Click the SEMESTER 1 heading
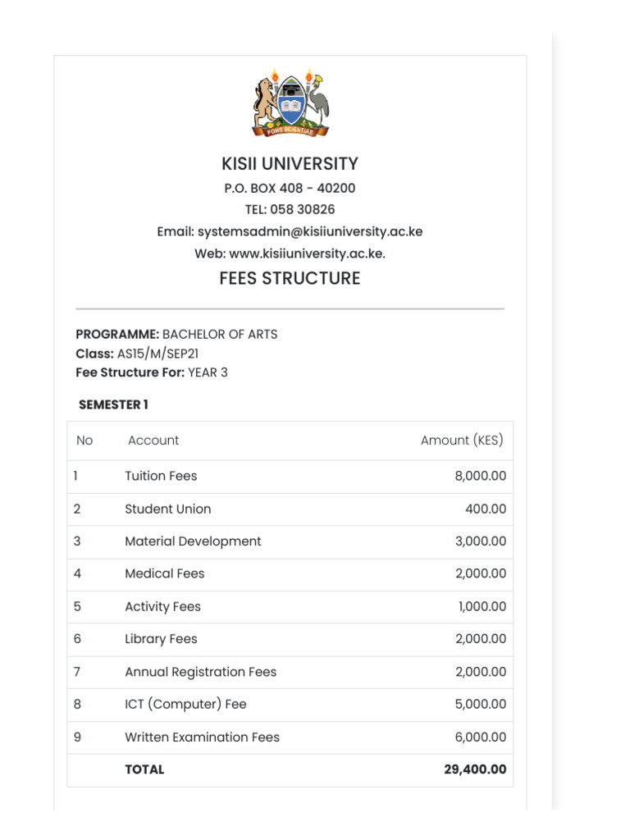The image size is (630, 840). click(113, 404)
